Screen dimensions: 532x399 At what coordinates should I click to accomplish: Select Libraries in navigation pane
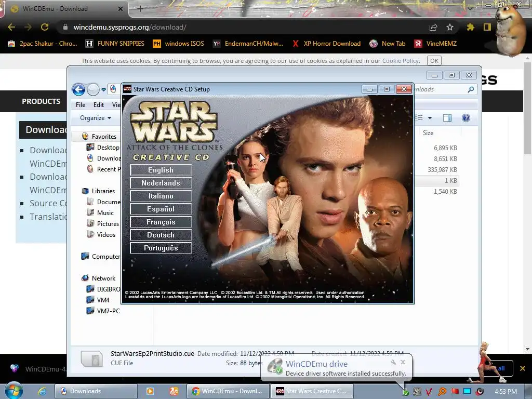pyautogui.click(x=98, y=191)
